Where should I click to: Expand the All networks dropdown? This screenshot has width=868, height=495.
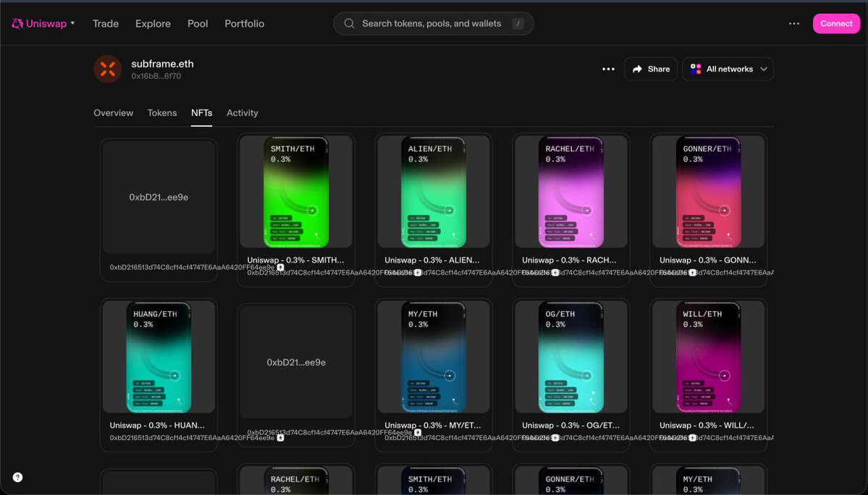coord(728,69)
